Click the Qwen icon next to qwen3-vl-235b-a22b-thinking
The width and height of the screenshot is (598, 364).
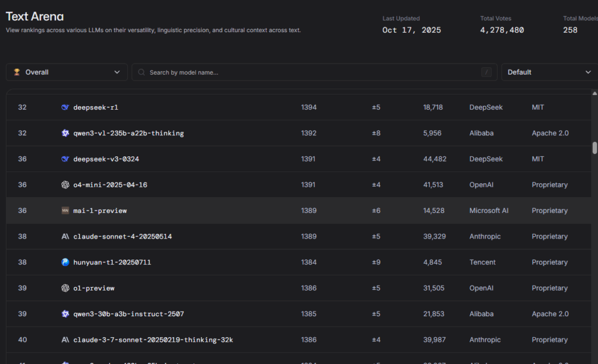pyautogui.click(x=65, y=133)
